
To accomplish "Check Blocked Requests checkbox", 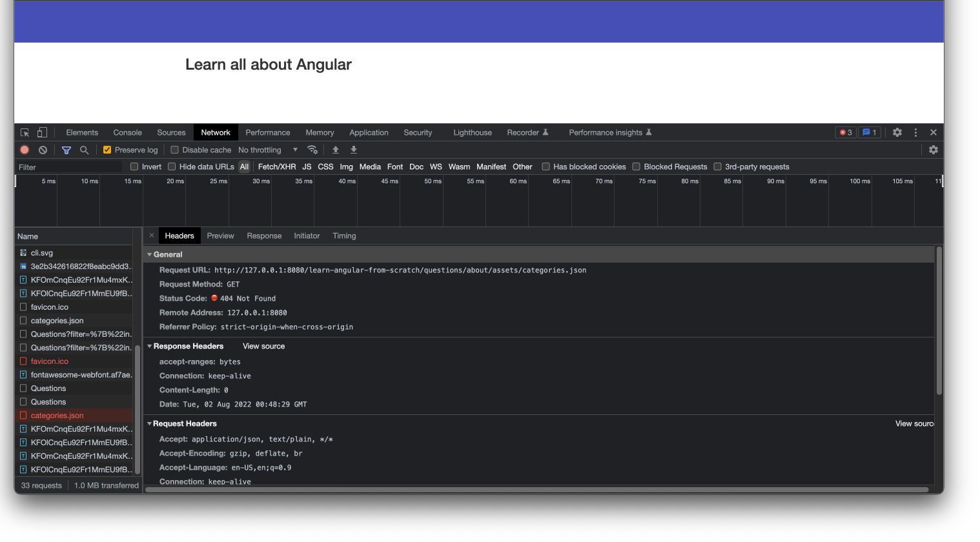I will (636, 166).
